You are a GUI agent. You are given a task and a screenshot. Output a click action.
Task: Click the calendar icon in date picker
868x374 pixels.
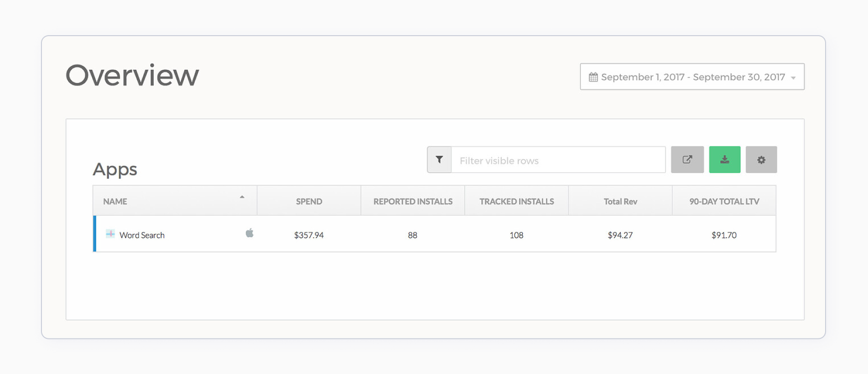(593, 77)
